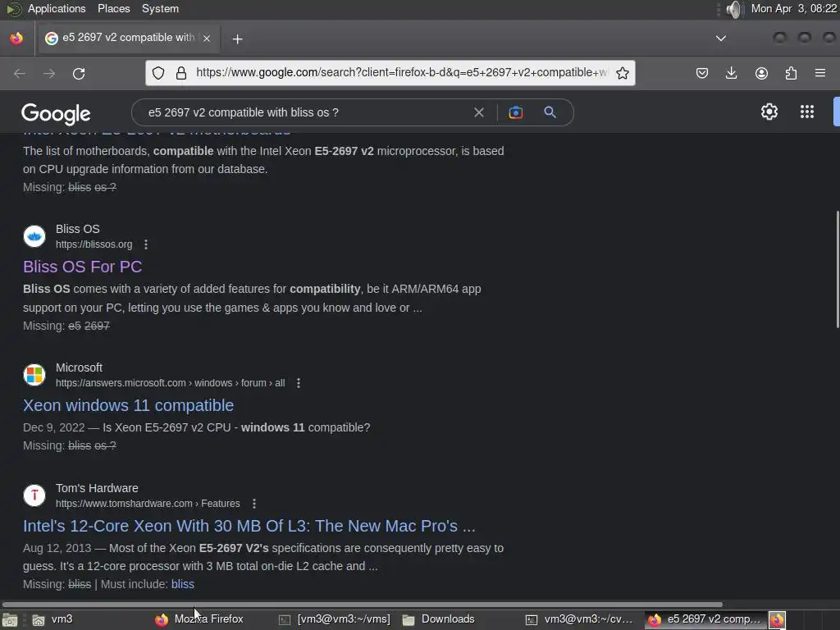The image size is (840, 630).
Task: Click the Microsoft logo favicon
Action: pos(34,375)
